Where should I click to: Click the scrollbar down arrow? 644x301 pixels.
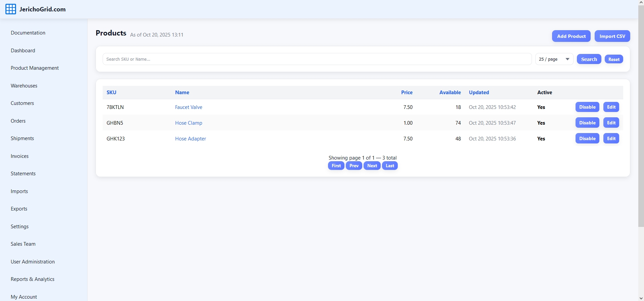point(641,298)
